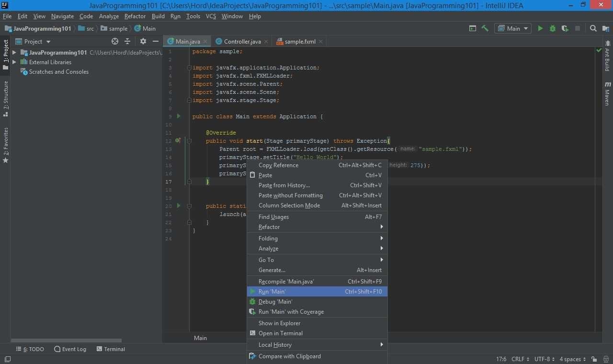Choose Find Usages in the context menu
Screen dimensions: 613x364
(x=317, y=217)
